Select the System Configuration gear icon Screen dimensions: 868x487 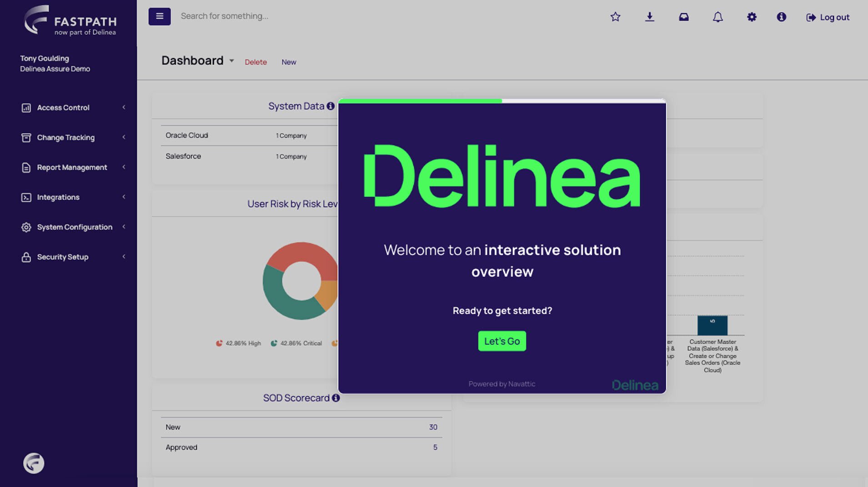click(x=26, y=227)
